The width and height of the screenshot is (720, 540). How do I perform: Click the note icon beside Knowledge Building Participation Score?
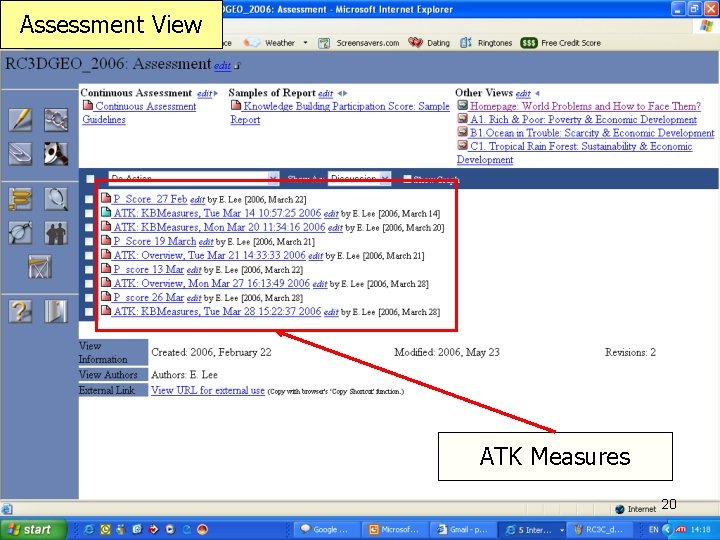[236, 105]
